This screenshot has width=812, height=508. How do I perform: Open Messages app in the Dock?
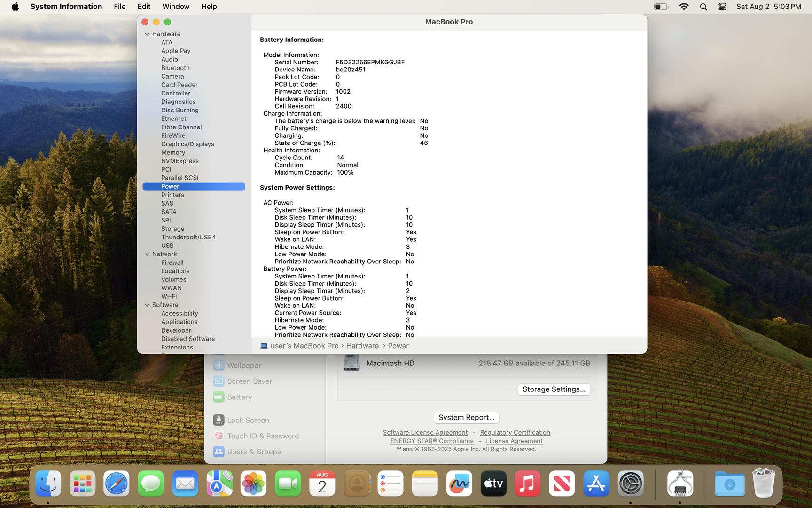pyautogui.click(x=151, y=484)
